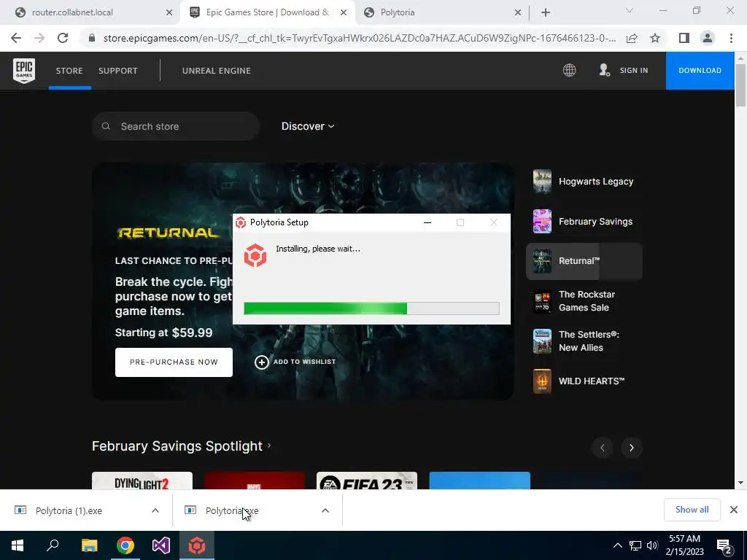Open the SUPPORT nav item
747x560 pixels.
click(118, 71)
